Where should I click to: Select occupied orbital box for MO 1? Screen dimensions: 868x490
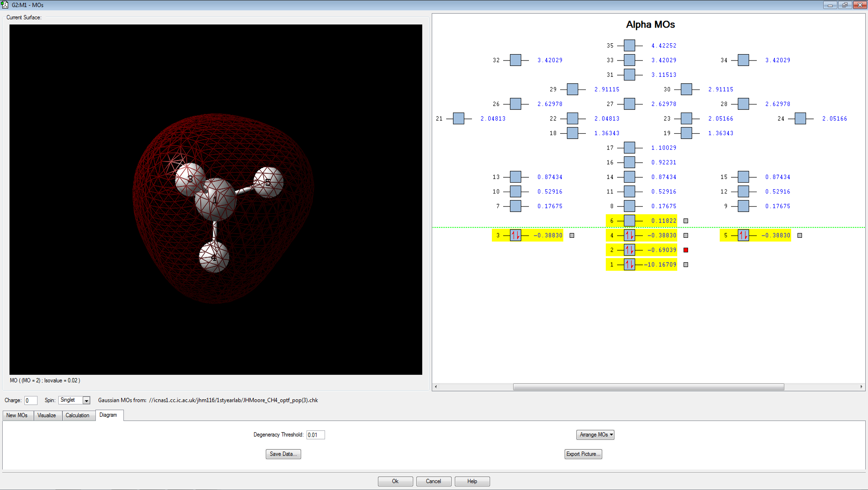[629, 264]
